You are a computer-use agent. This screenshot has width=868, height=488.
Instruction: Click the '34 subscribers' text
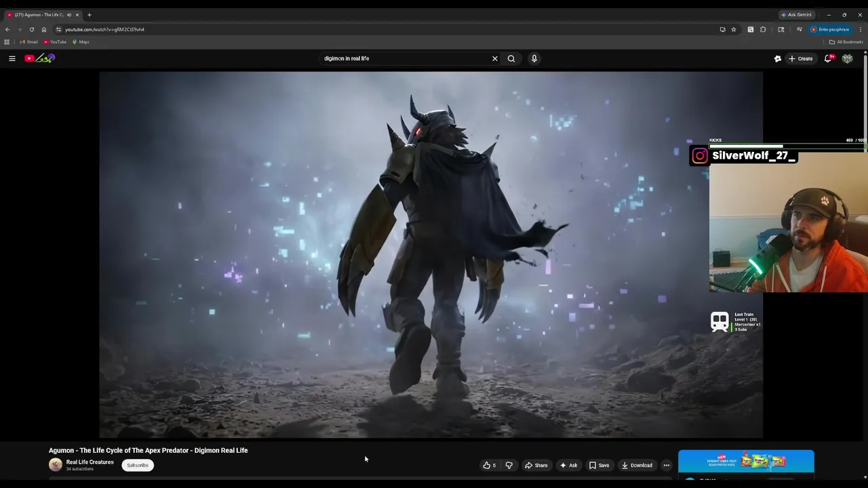pyautogui.click(x=79, y=469)
